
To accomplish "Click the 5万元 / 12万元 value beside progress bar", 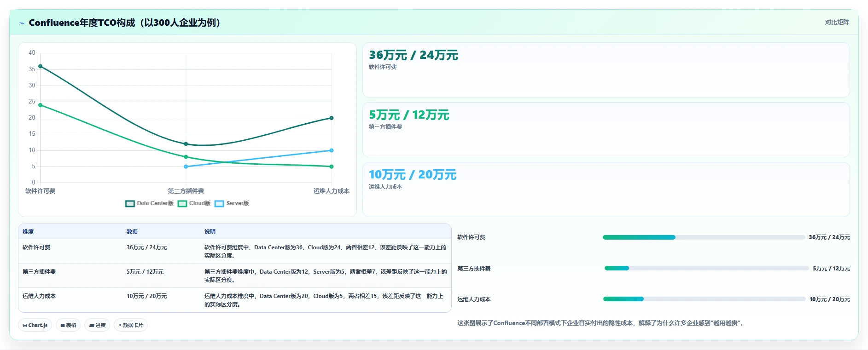I will pos(832,268).
